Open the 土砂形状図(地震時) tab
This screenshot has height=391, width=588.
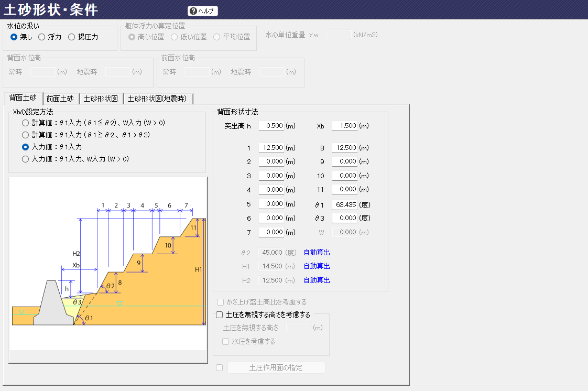pyautogui.click(x=158, y=99)
